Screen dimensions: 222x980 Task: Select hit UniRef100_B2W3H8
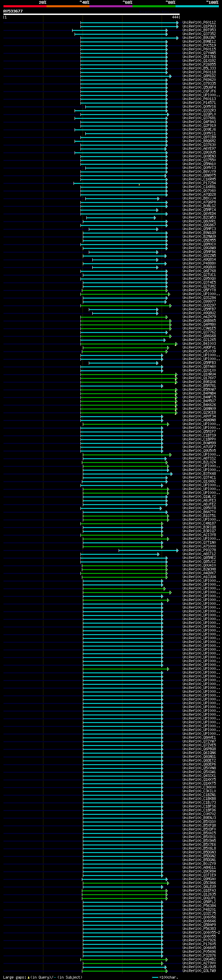point(199,569)
